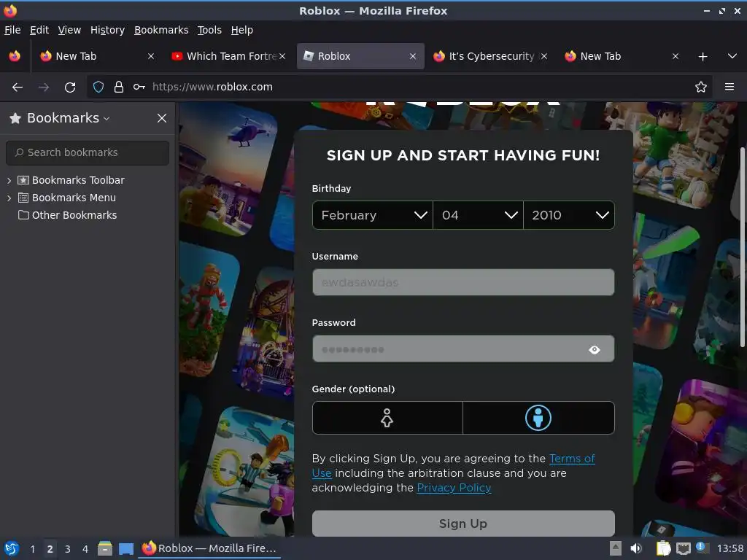Image resolution: width=747 pixels, height=560 pixels.
Task: Open network monitor tray icon
Action: pos(684,548)
